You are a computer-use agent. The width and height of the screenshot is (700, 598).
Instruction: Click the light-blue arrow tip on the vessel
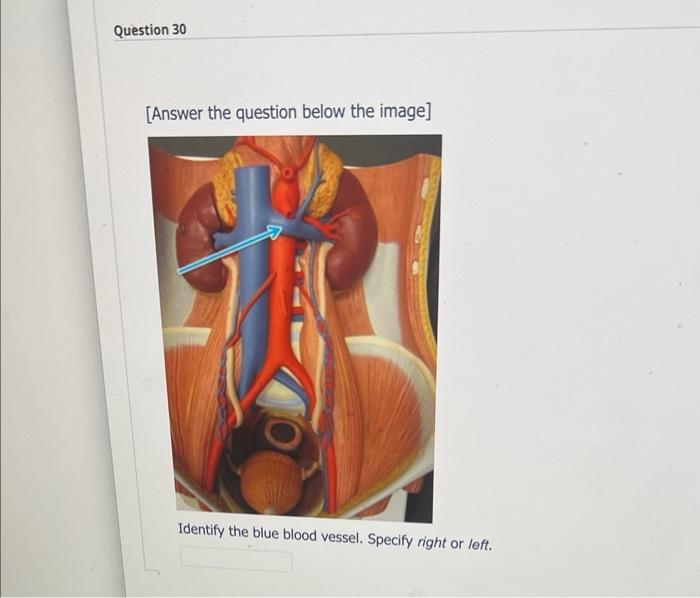tap(277, 229)
